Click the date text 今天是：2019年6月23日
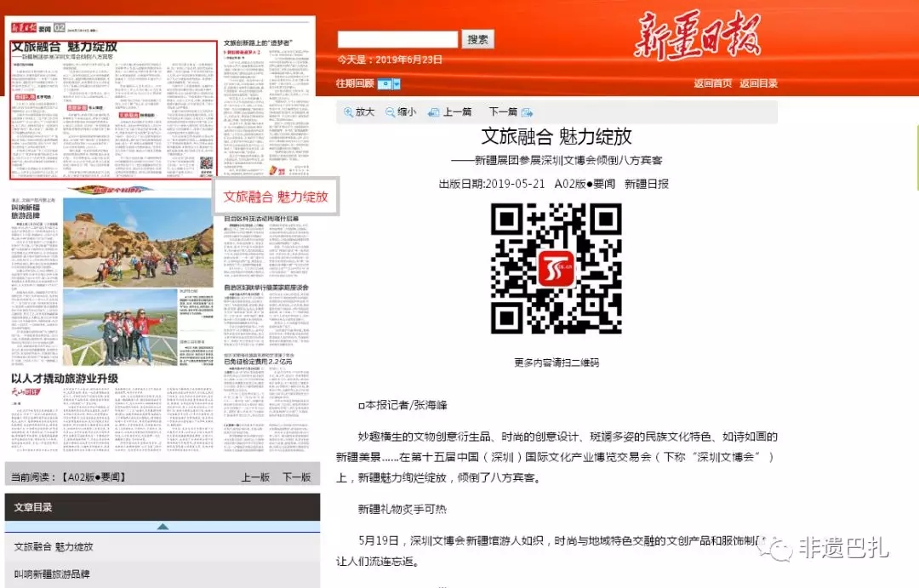The width and height of the screenshot is (919, 588). coord(390,60)
